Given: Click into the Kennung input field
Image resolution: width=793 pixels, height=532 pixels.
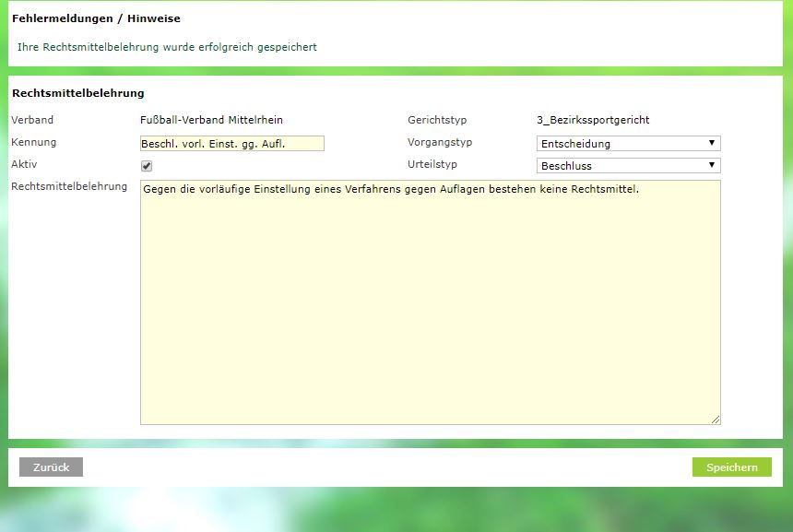Looking at the screenshot, I should tap(231, 144).
